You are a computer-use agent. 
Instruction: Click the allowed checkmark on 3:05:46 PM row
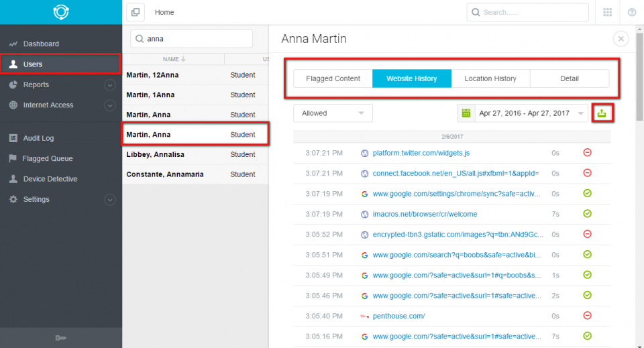point(588,295)
